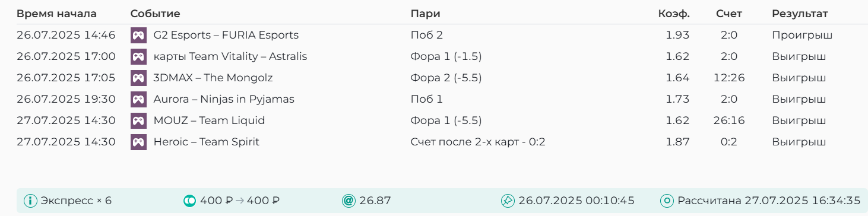Select the Проигрыш result in first row
Image resolution: width=868 pixels, height=216 pixels.
[802, 35]
